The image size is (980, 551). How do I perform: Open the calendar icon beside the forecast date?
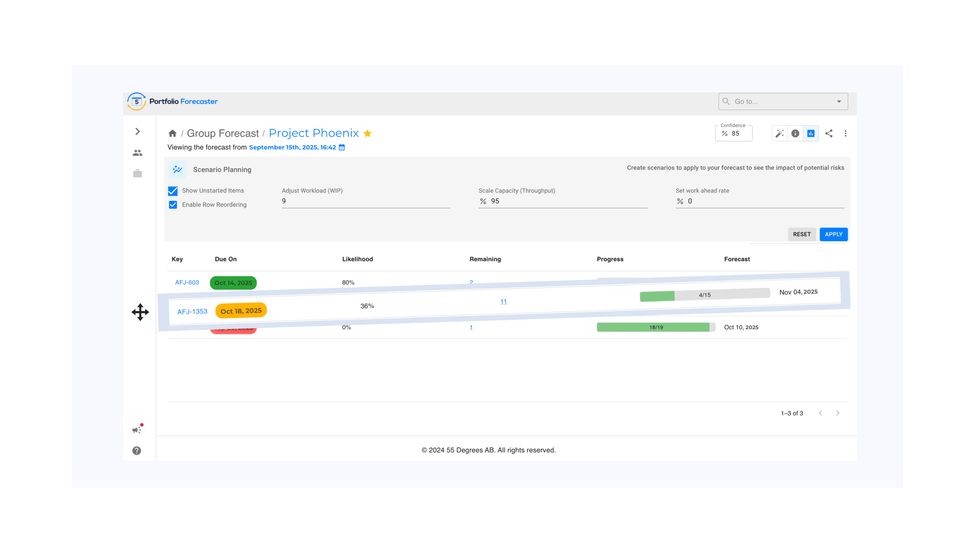pyautogui.click(x=342, y=148)
